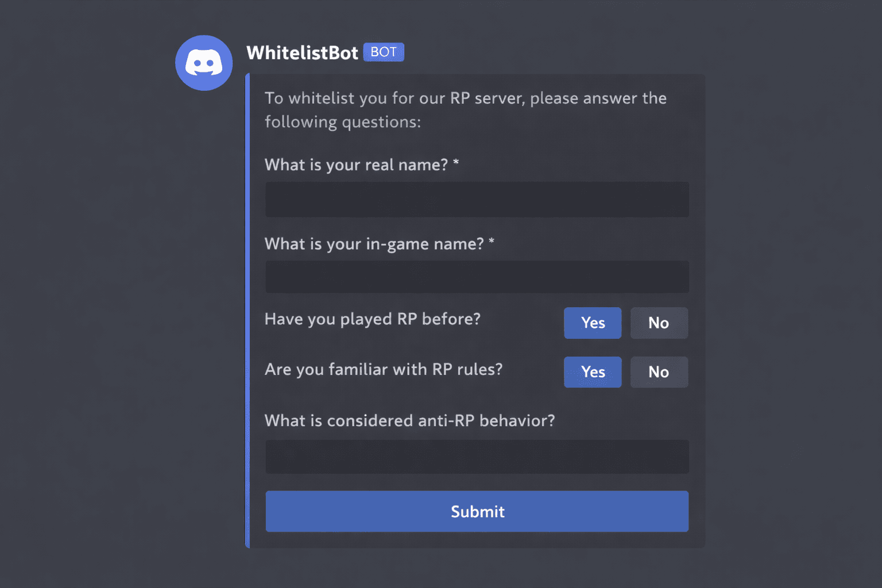Choose Yes for familiar with RP rules
Screen dimensions: 882x588
click(x=593, y=372)
